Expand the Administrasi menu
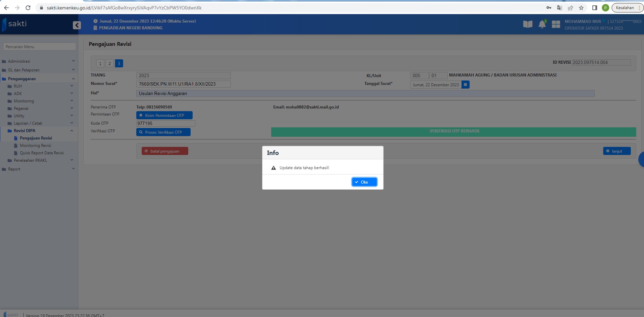 click(x=19, y=61)
